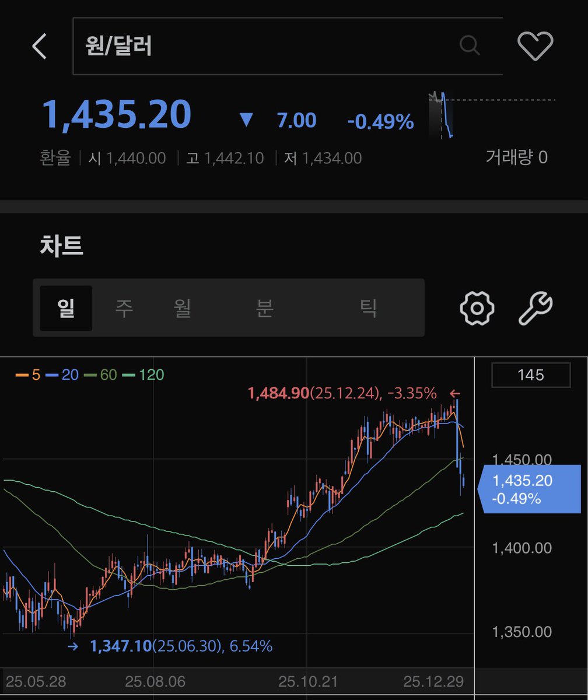Click the 환율 label
The height and width of the screenshot is (700, 588).
point(55,157)
